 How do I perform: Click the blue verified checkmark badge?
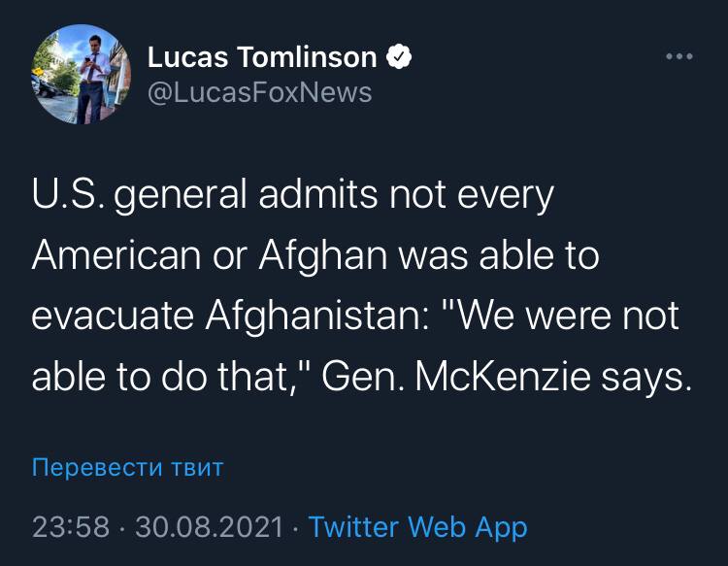pos(399,58)
